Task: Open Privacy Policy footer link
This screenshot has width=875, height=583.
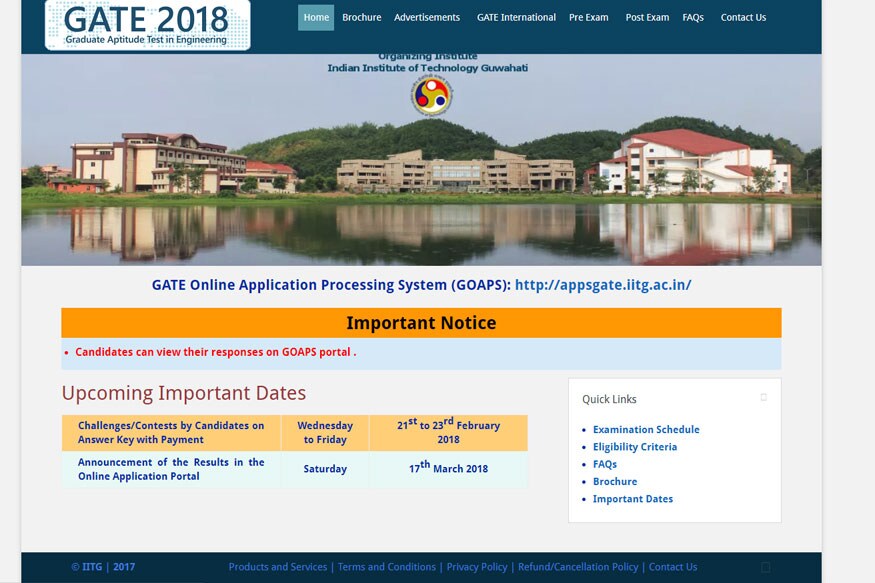Action: (x=477, y=567)
